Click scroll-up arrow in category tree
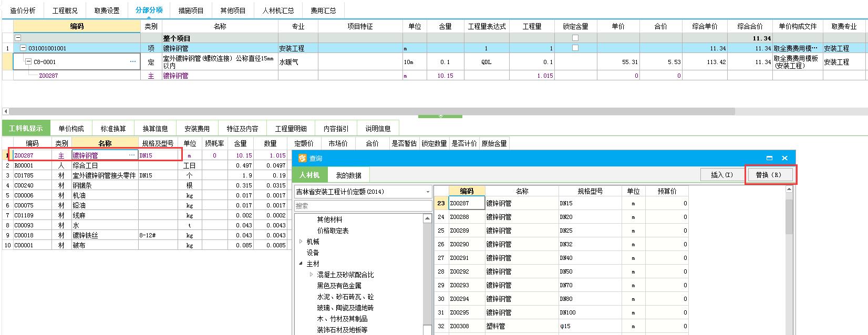The image size is (868, 335). 428,218
